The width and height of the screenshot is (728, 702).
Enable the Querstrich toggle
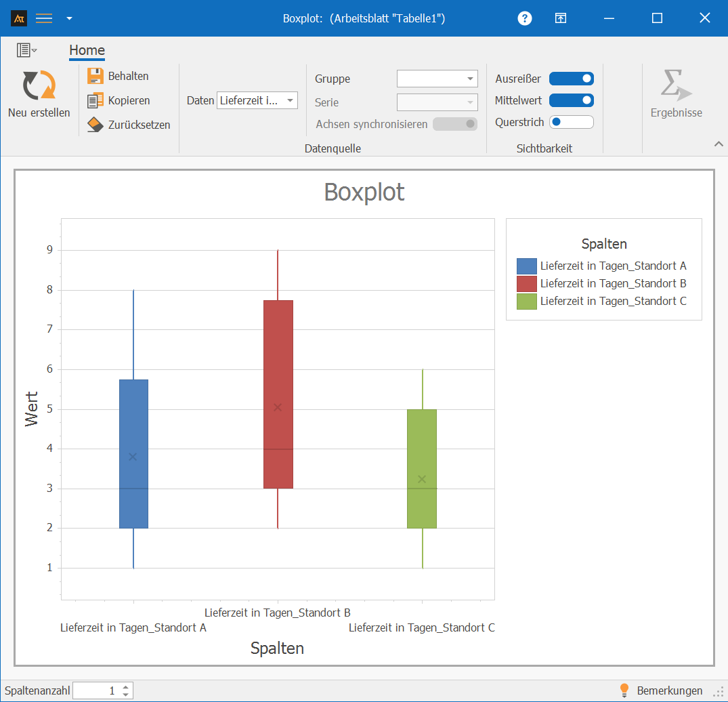pos(571,122)
